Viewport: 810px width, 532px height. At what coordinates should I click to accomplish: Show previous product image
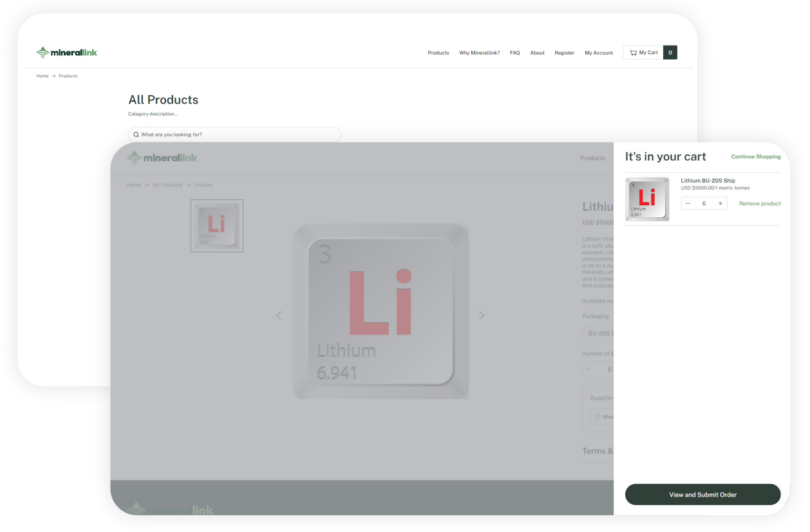coord(279,315)
